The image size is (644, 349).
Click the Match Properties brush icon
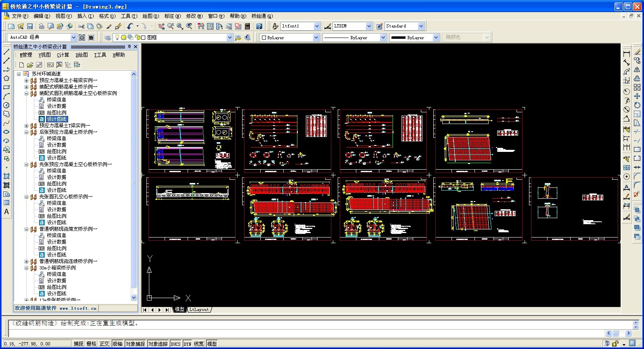(109, 26)
